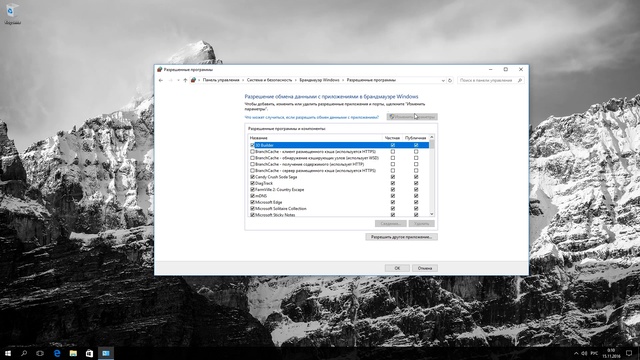Click 'Брандмауэр Windows' breadcrumb

click(319, 80)
